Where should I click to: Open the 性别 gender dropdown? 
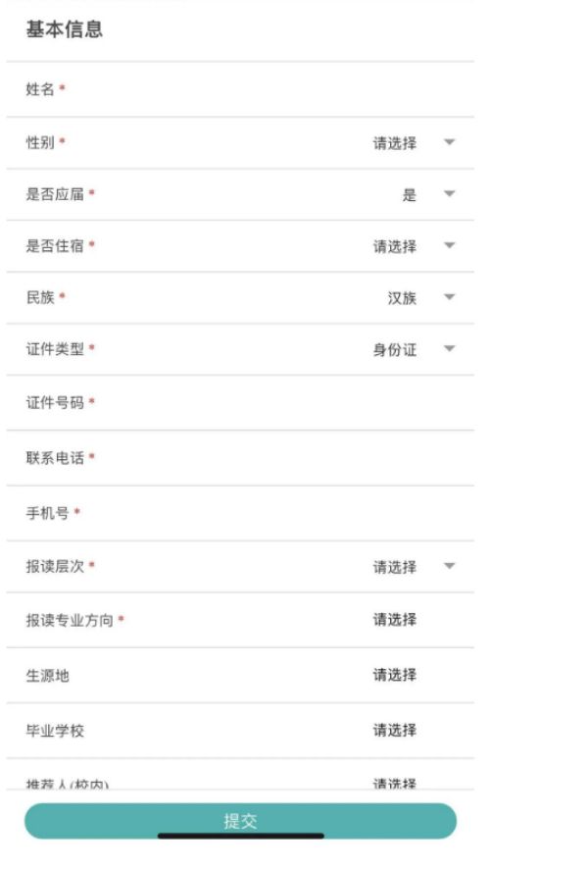pyautogui.click(x=394, y=143)
